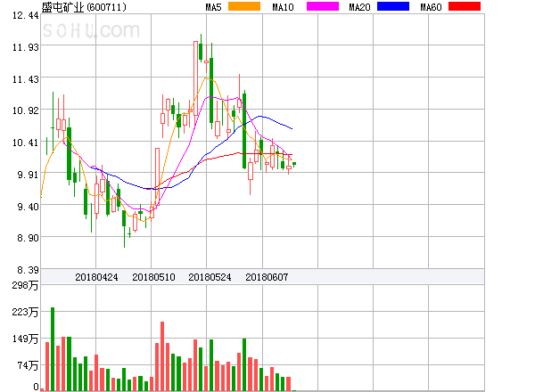Click the red MA60 legend swatch
This screenshot has height=392, width=535.
tap(465, 6)
